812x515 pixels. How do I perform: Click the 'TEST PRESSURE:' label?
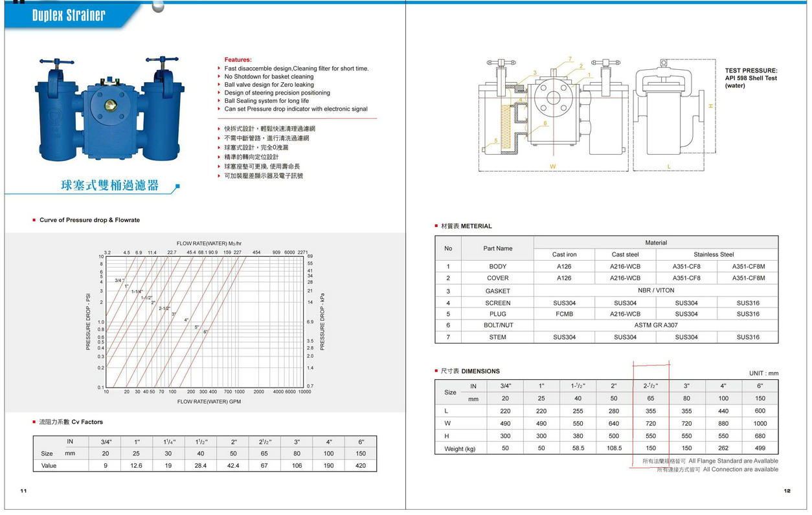pyautogui.click(x=751, y=71)
